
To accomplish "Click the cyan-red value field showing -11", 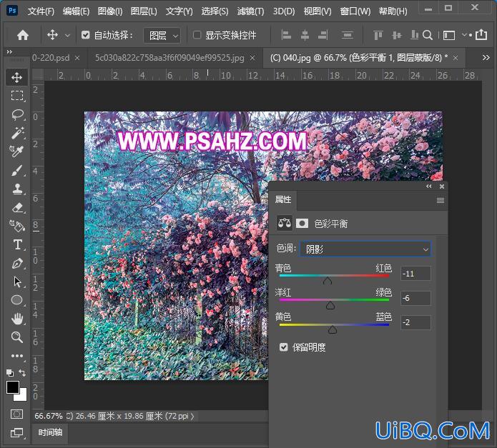I will click(x=415, y=273).
